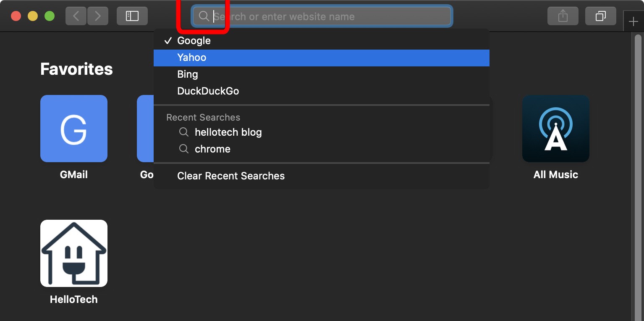Pick DuckDuckGo from search engine list

click(208, 91)
